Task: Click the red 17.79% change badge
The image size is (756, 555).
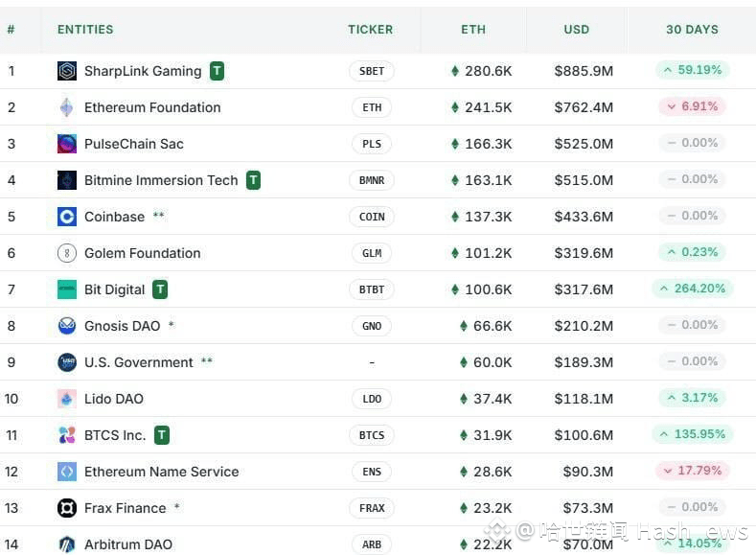Action: pyautogui.click(x=693, y=470)
